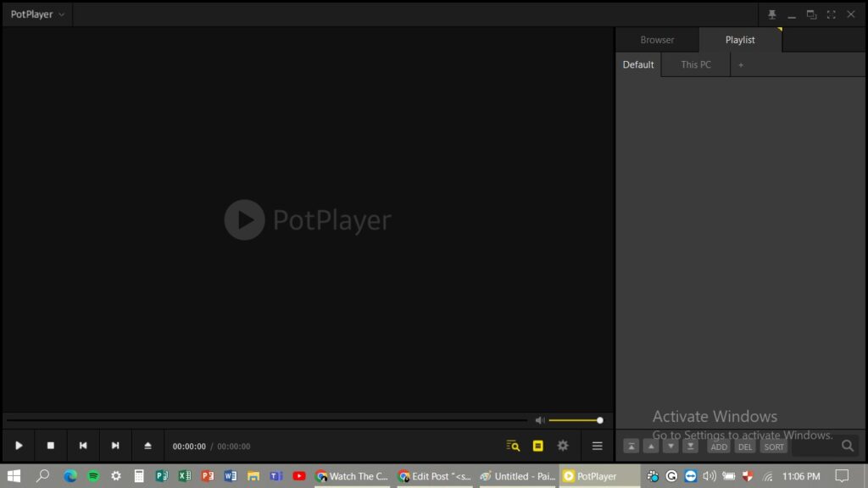868x488 pixels.
Task: Open YouTube app from taskbar
Action: (299, 476)
